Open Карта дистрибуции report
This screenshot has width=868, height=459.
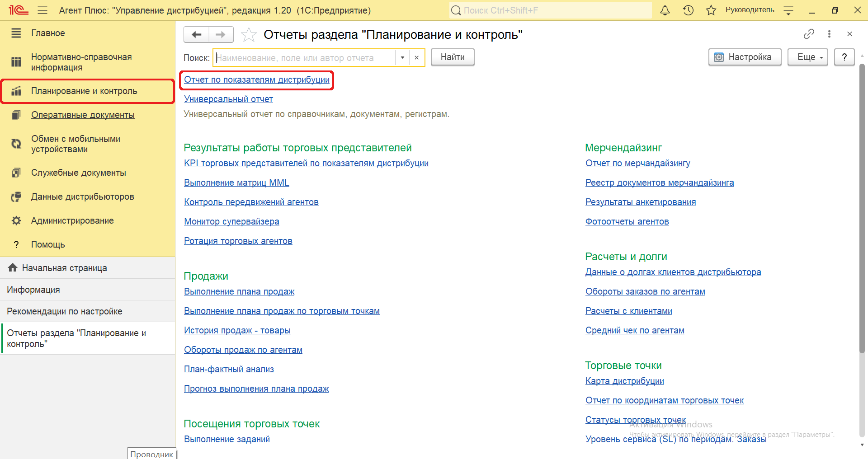[625, 381]
